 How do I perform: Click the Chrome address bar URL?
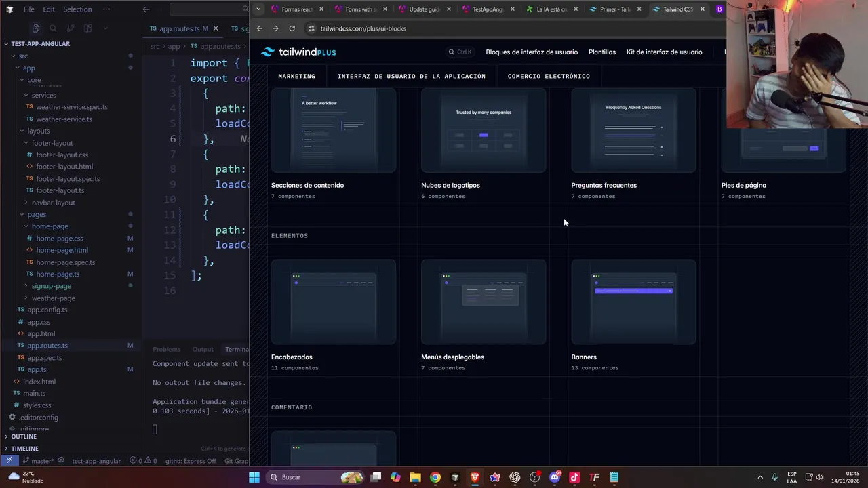coord(363,28)
